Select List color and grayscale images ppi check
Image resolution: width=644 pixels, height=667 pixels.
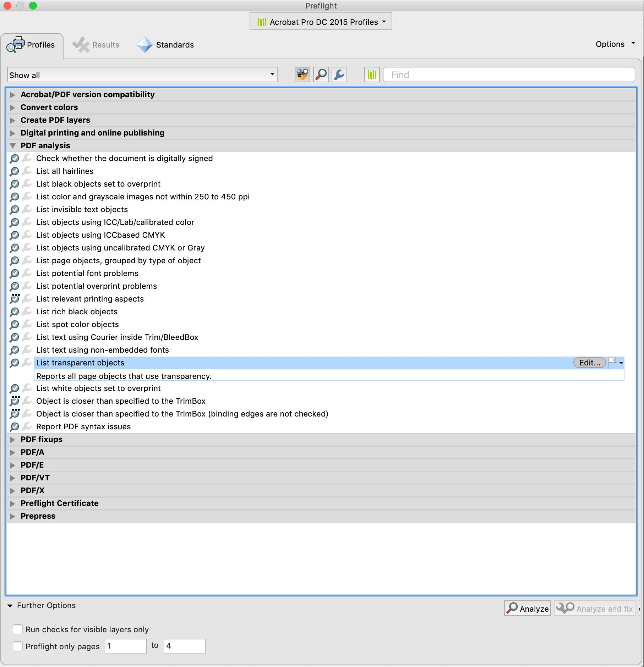(x=143, y=197)
